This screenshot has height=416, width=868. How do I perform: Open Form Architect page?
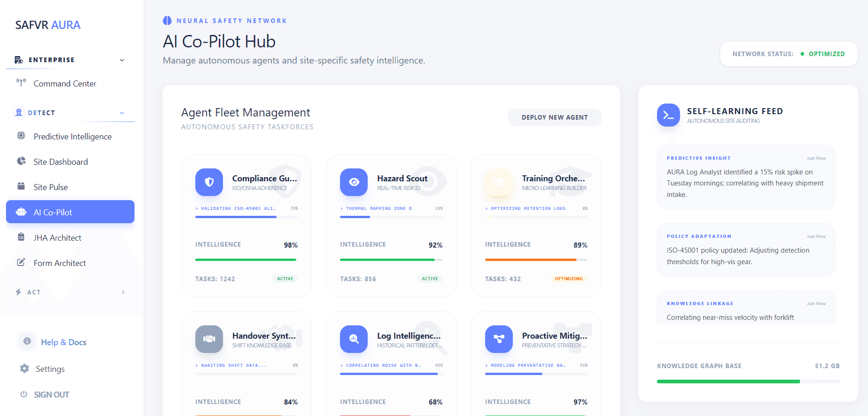70,263
